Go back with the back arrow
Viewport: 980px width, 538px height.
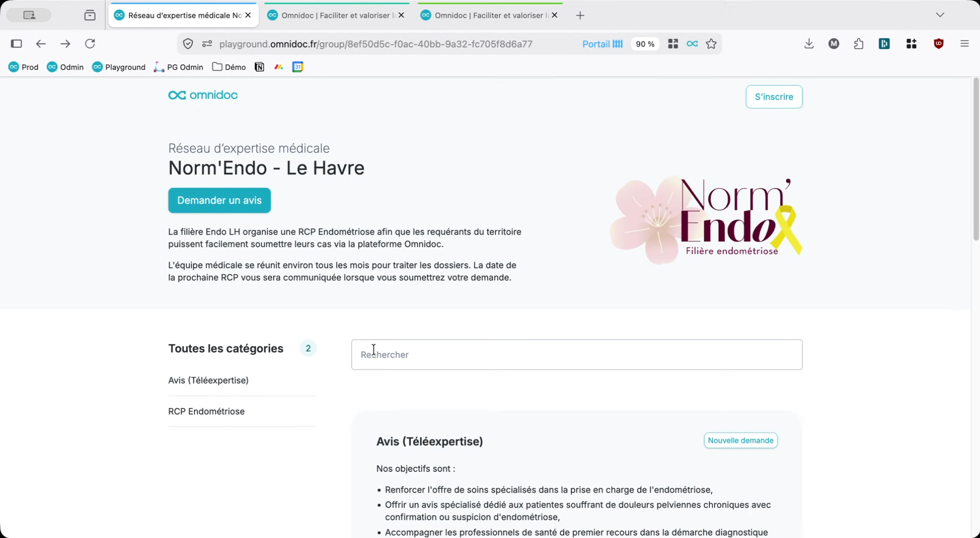41,44
